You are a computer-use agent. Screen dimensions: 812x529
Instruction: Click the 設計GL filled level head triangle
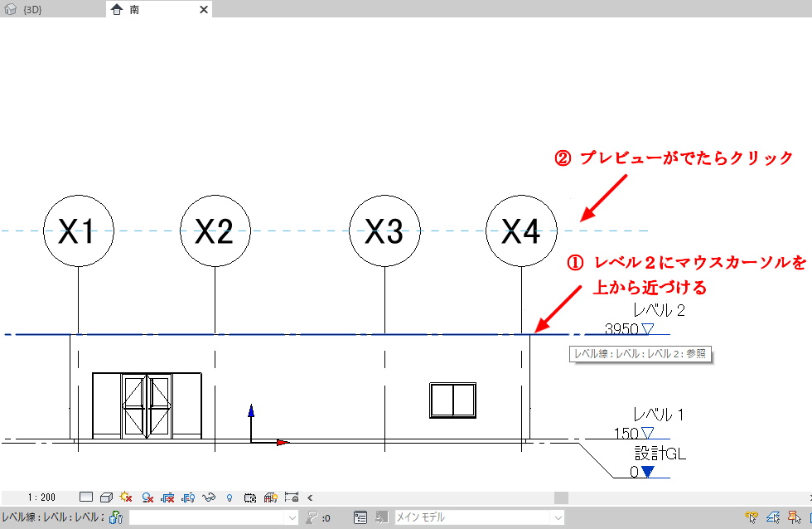pos(648,472)
